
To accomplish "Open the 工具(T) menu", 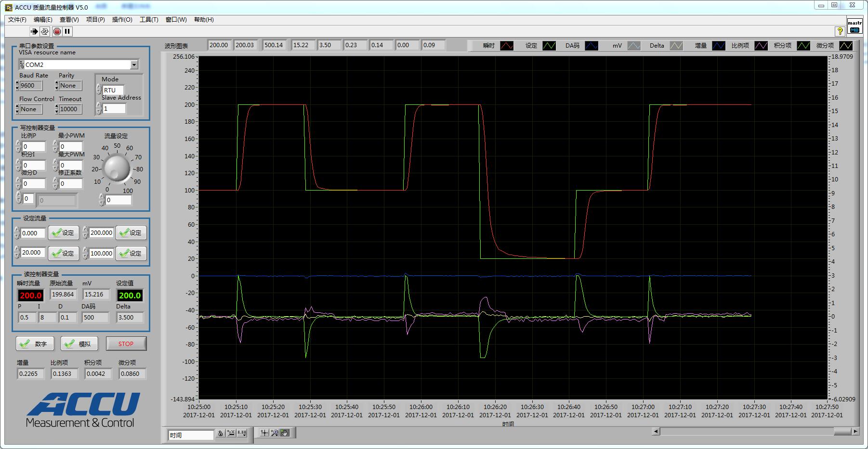I will (x=149, y=20).
